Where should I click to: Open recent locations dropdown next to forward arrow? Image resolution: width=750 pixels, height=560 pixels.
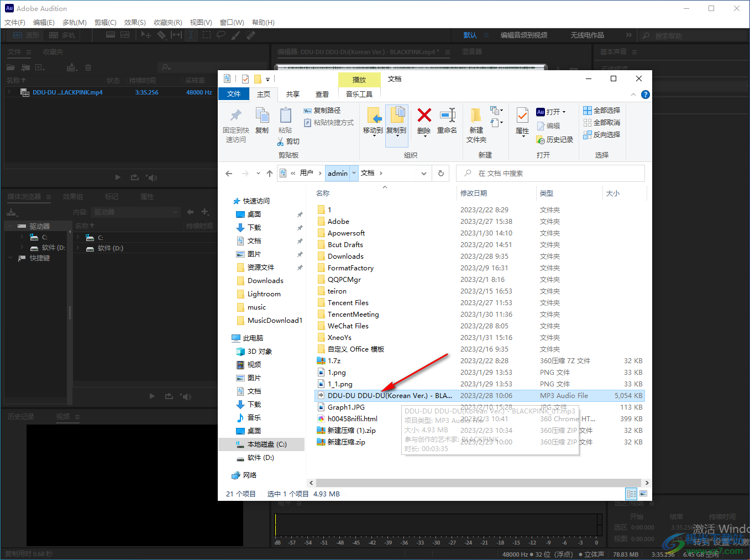(x=258, y=174)
